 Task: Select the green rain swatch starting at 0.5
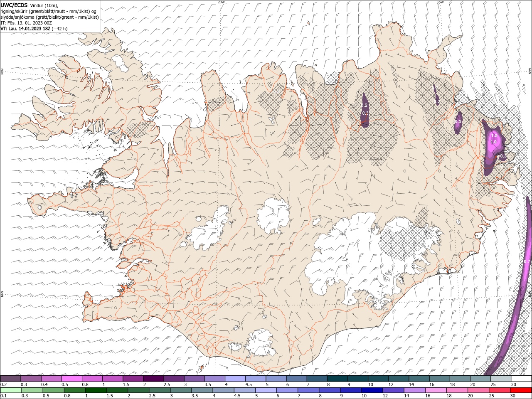54,390
